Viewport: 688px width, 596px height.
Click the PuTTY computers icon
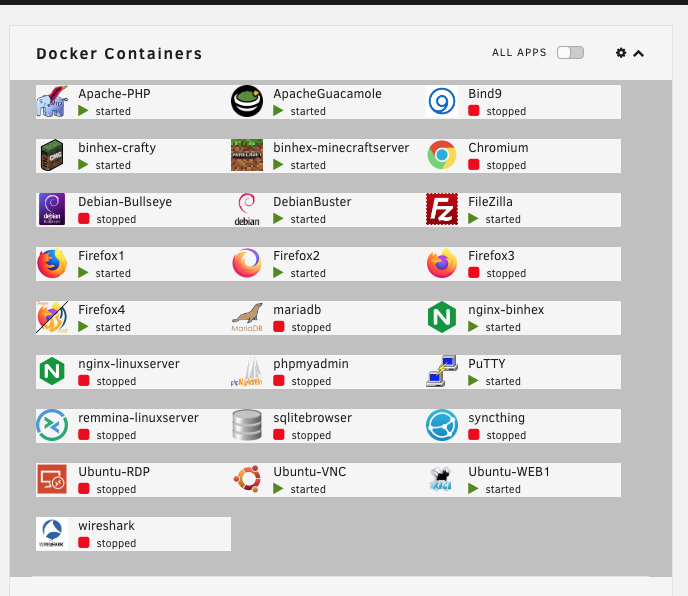(x=442, y=371)
